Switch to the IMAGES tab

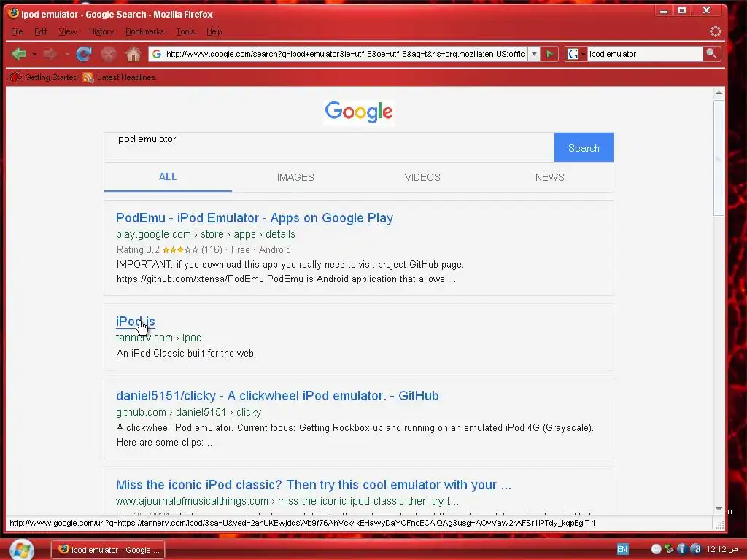[295, 177]
